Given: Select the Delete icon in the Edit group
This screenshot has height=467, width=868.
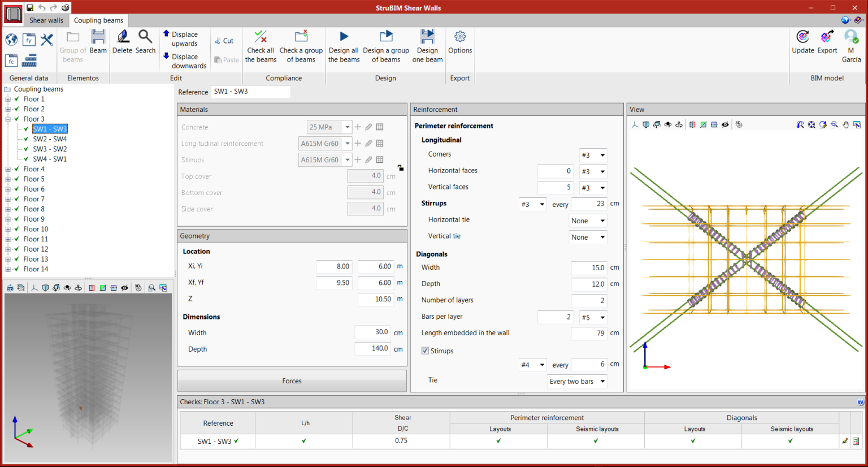Looking at the screenshot, I should click(x=122, y=40).
